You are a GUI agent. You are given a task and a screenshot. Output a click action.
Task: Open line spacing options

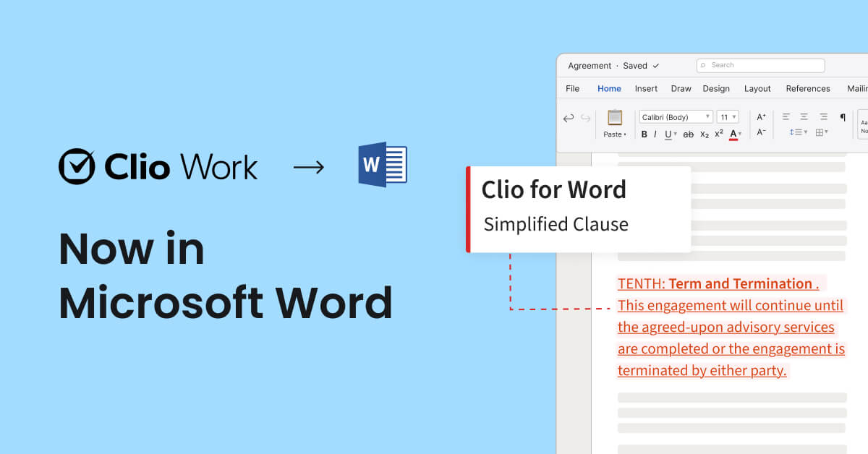pyautogui.click(x=799, y=132)
